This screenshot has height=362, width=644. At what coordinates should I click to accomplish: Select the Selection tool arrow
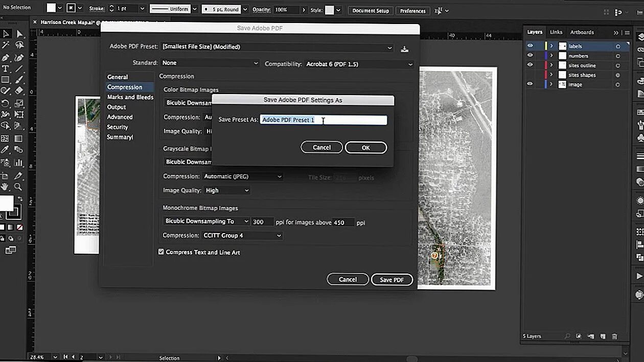click(x=6, y=34)
